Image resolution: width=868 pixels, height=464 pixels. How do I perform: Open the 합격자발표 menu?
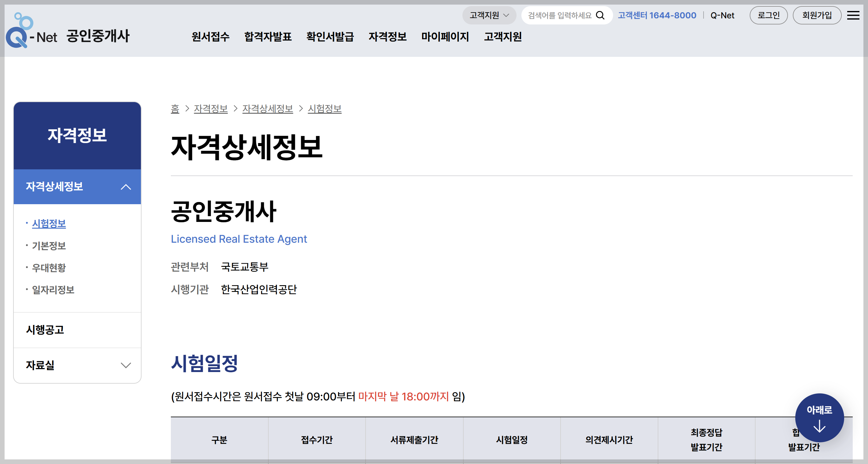click(x=268, y=36)
